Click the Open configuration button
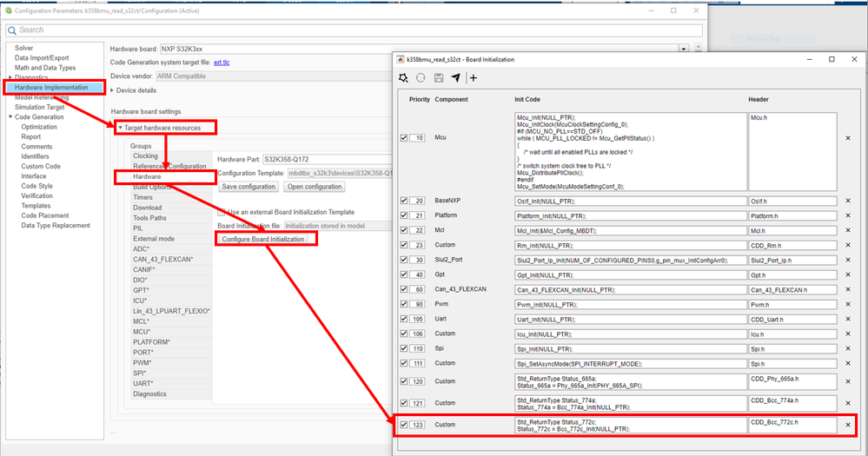Viewport: 868px width, 456px height. coord(315,187)
